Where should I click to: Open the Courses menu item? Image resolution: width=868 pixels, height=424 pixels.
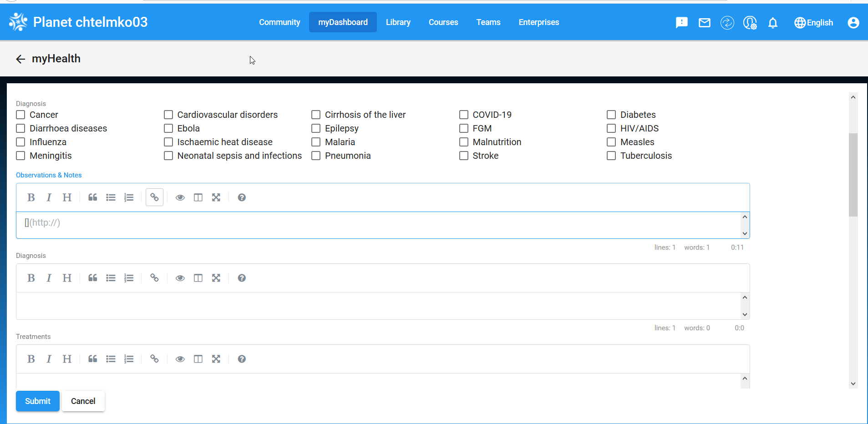[443, 22]
